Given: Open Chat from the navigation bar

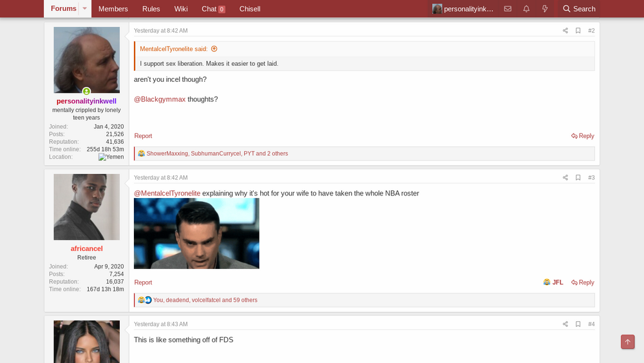Looking at the screenshot, I should coord(213,8).
